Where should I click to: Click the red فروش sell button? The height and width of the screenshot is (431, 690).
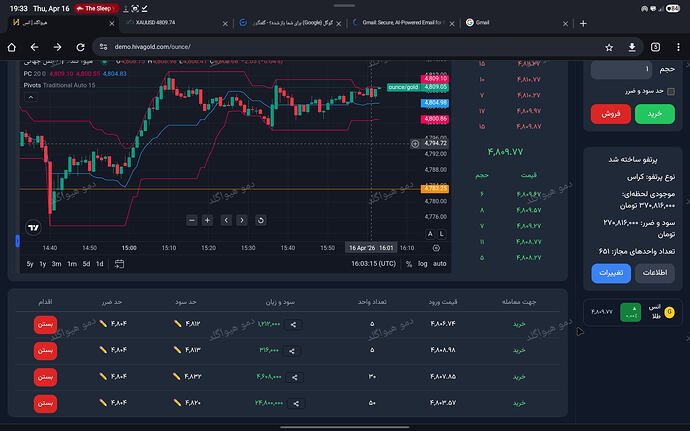pyautogui.click(x=611, y=114)
